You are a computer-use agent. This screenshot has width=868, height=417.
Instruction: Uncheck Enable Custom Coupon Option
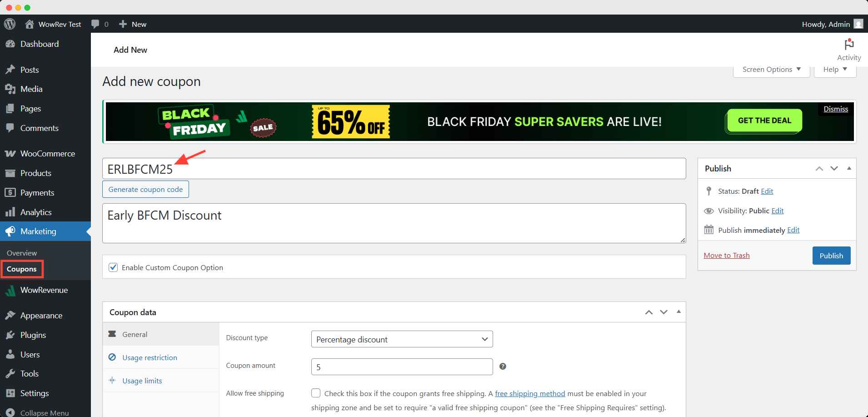pos(113,267)
